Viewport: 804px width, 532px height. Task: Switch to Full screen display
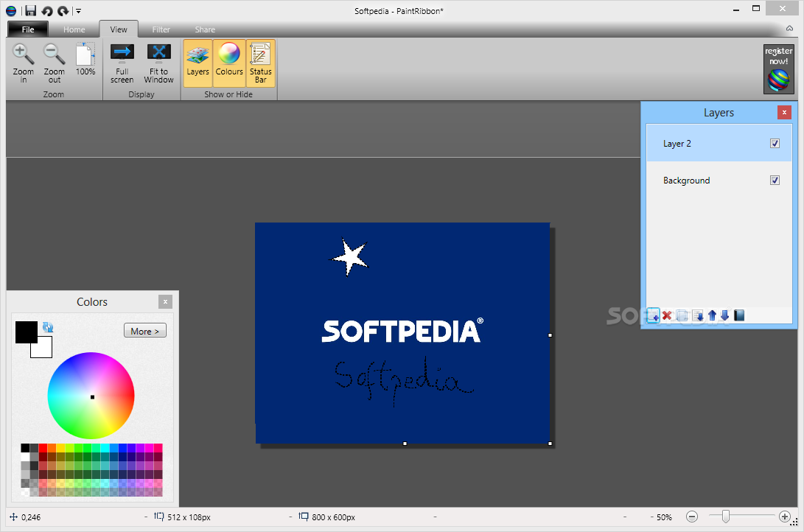coord(122,63)
